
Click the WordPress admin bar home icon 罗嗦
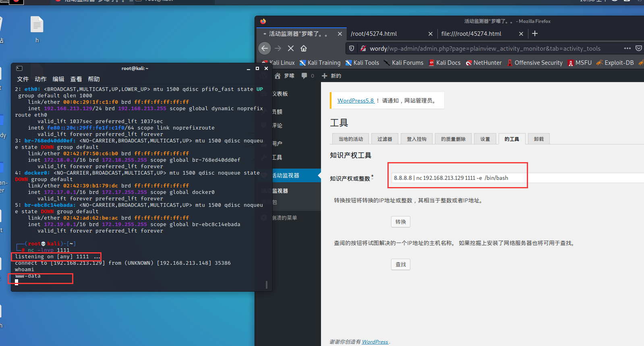(284, 76)
